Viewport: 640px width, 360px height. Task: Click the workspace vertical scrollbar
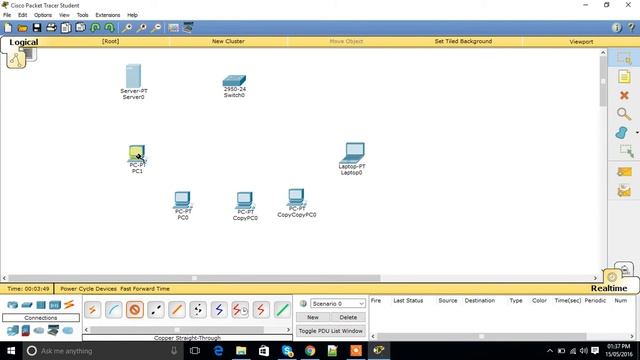pyautogui.click(x=603, y=81)
